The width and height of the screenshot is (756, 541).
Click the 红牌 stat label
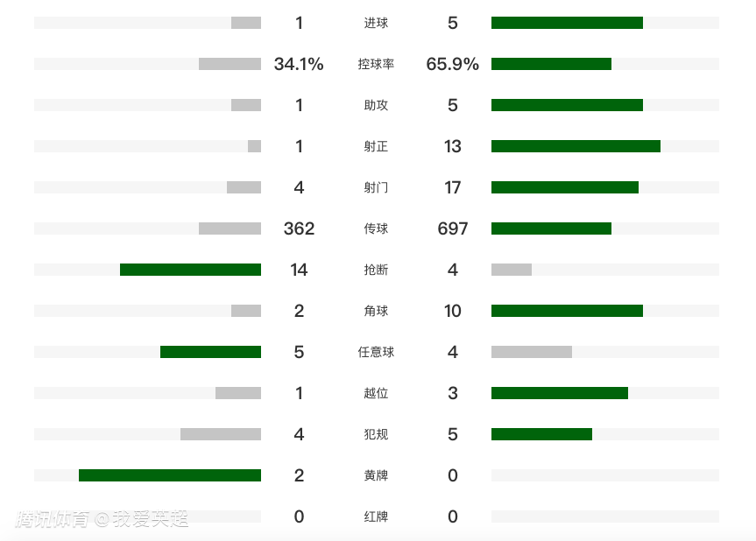point(376,517)
